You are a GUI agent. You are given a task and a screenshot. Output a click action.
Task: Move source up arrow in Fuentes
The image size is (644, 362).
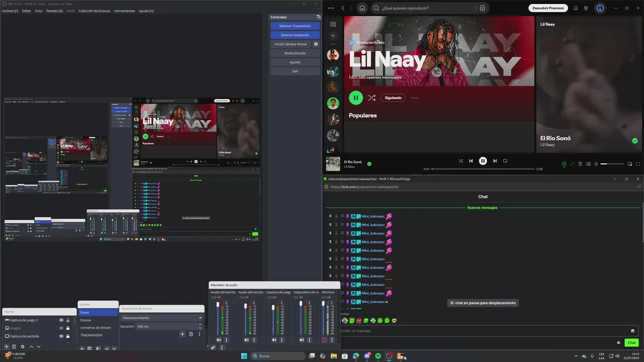31,347
